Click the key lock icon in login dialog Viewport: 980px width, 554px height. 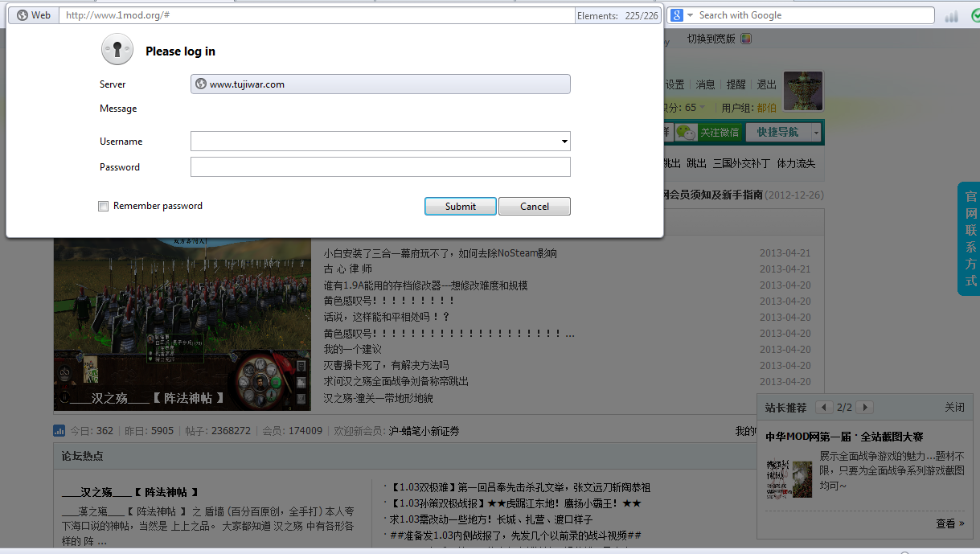[117, 50]
